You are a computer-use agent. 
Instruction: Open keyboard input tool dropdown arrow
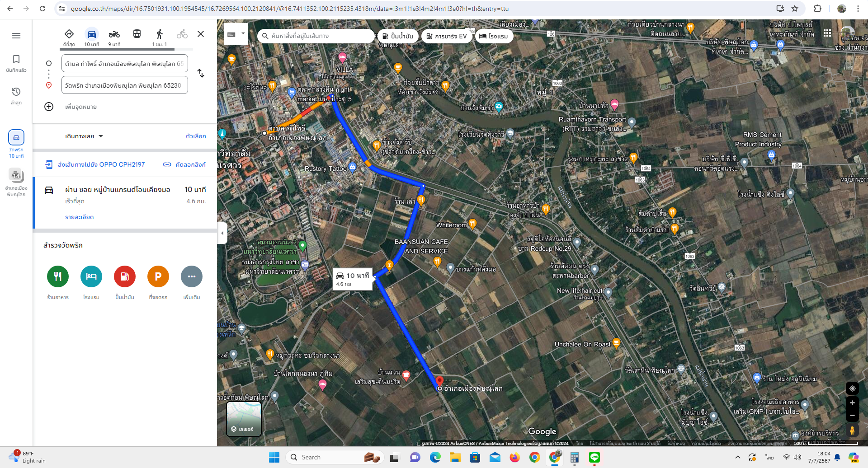[x=243, y=33]
